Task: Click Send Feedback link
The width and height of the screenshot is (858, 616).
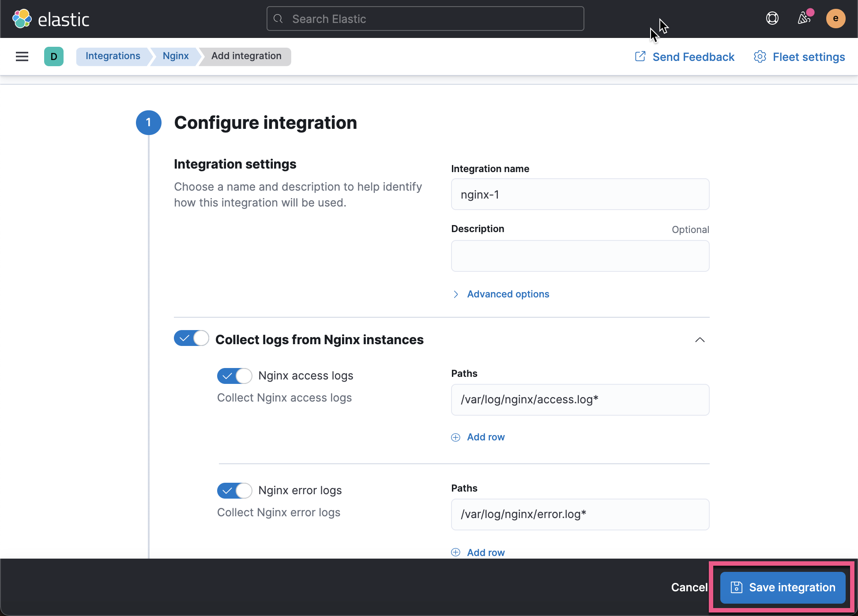Action: pyautogui.click(x=685, y=57)
